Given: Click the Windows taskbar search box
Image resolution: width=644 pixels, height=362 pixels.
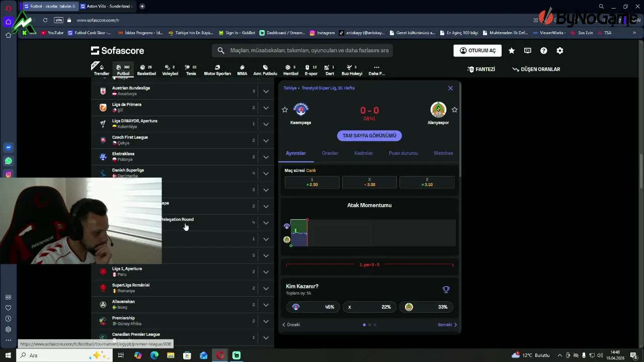Looking at the screenshot, I should coord(64,355).
